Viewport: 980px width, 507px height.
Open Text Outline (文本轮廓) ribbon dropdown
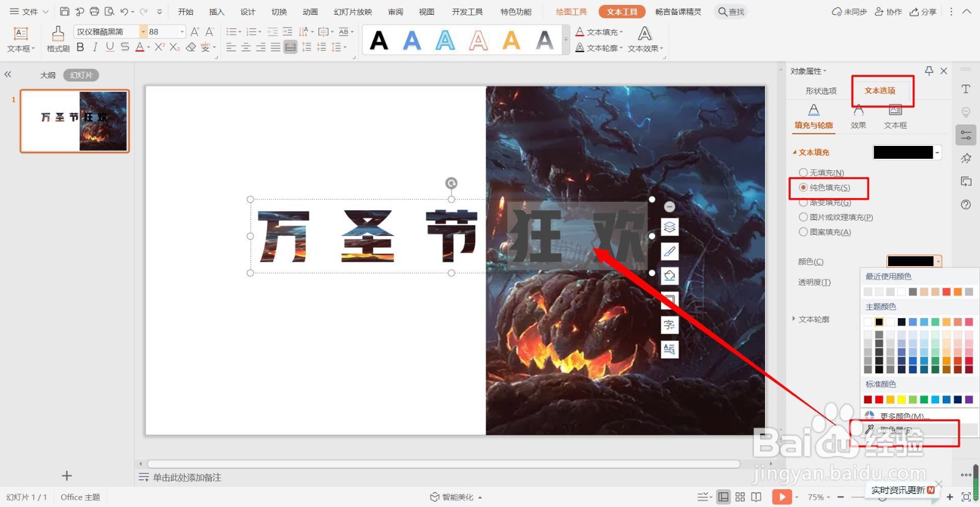(599, 48)
